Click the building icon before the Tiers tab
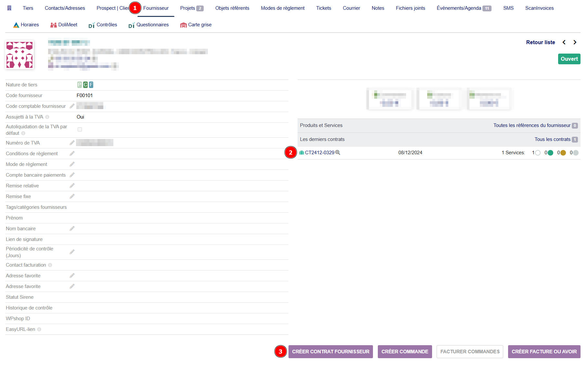The image size is (588, 365). pos(9,8)
